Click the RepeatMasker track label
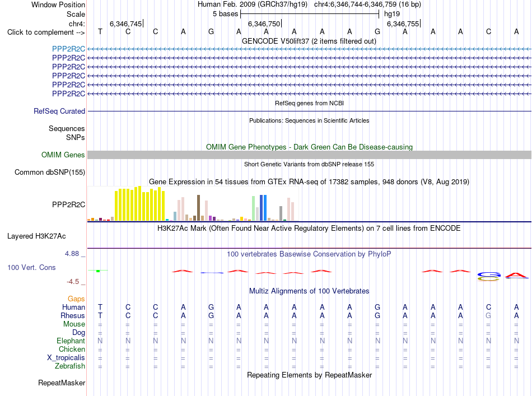Screen dimensions: 532x396 62,383
